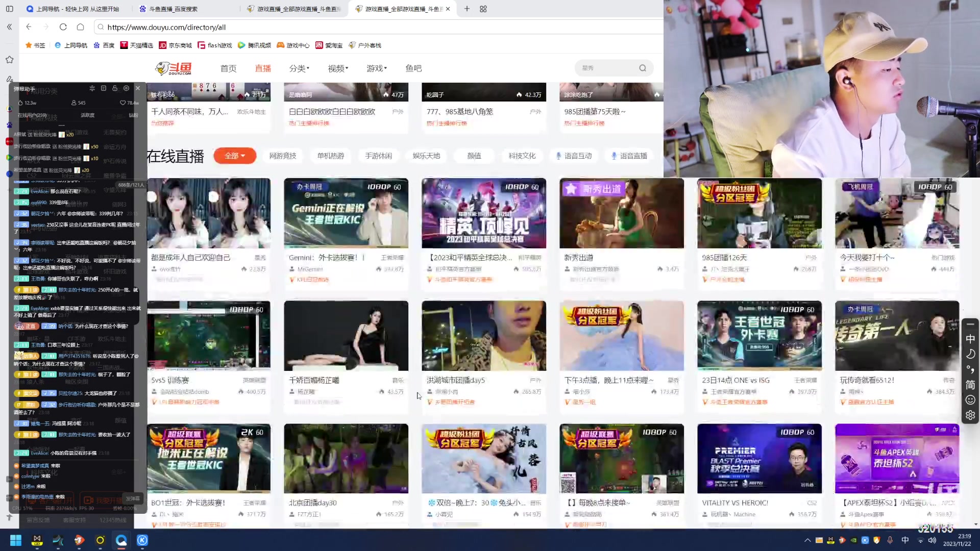Click the smiley icon in right floating toolbar
This screenshot has width=980, height=551.
click(x=970, y=400)
